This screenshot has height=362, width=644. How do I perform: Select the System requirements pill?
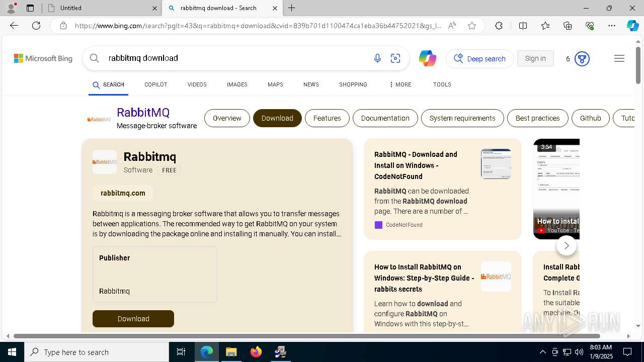(462, 118)
